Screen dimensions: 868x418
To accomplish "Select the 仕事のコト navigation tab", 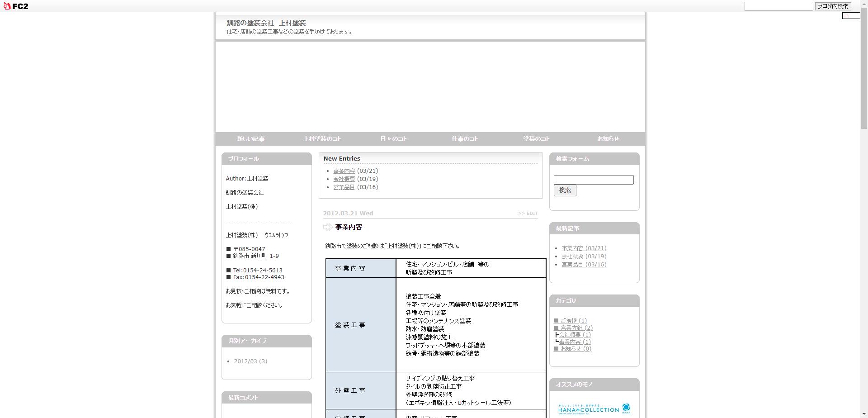I will (x=465, y=139).
